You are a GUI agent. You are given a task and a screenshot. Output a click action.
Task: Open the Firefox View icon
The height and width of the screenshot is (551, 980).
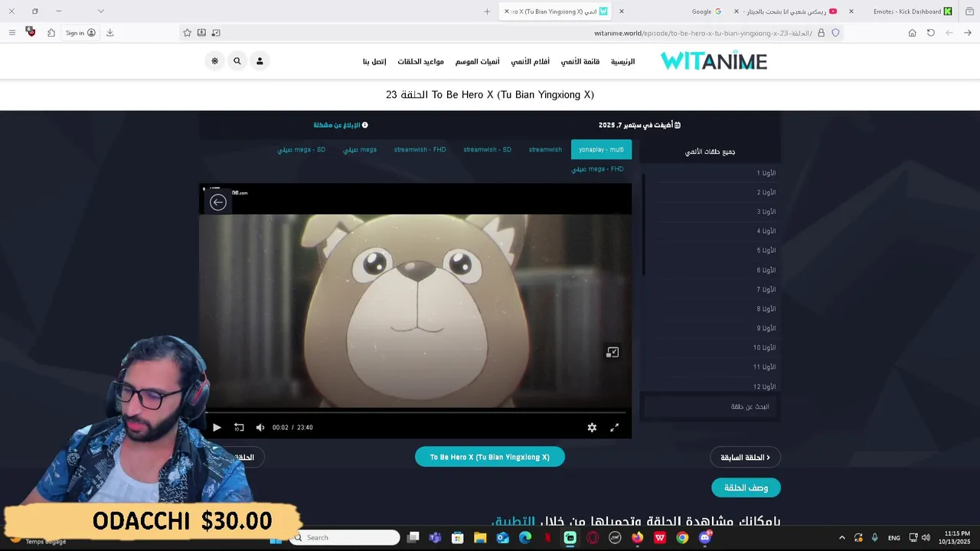[x=969, y=11]
